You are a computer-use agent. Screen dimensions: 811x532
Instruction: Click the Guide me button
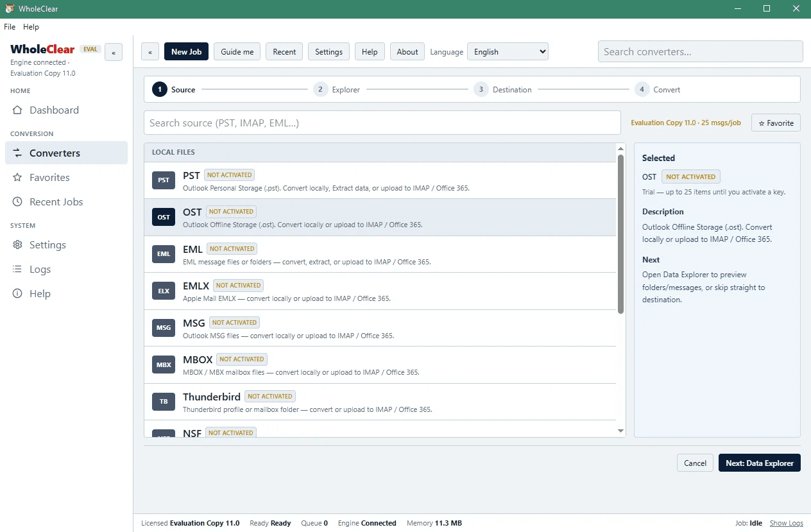237,52
